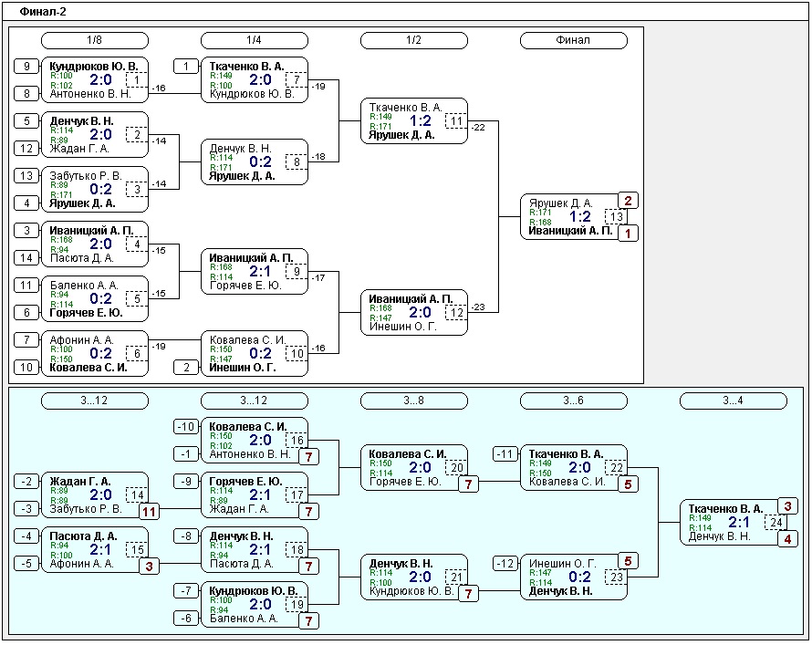The image size is (812, 645).
Task: Open match 3 Забутько vs Ярушек
Action: tap(95, 190)
